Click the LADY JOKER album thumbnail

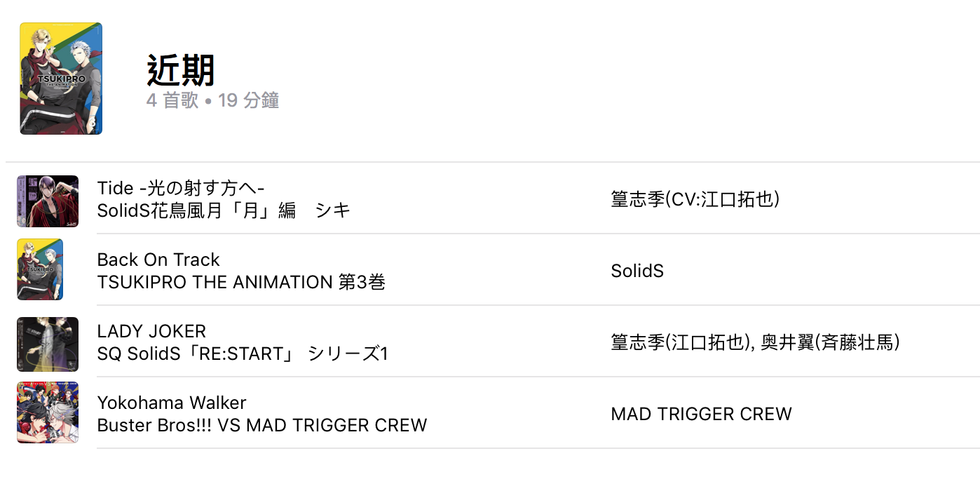(48, 344)
